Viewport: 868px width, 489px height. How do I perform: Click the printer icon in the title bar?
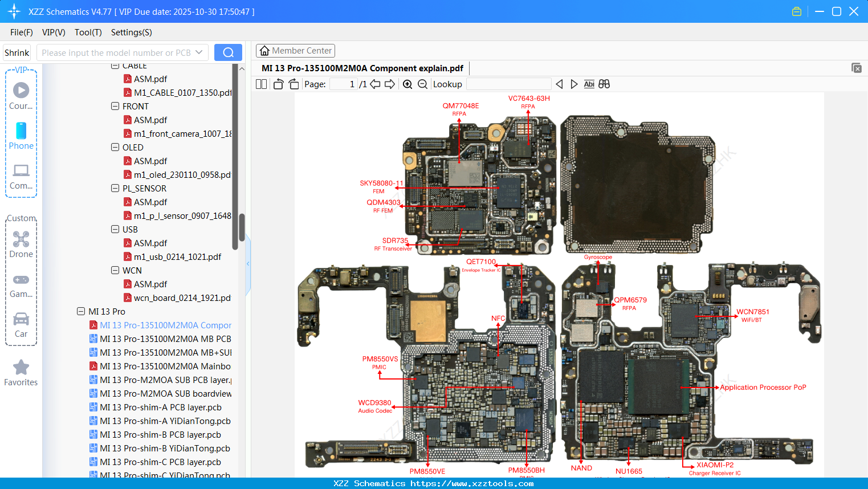click(x=797, y=11)
